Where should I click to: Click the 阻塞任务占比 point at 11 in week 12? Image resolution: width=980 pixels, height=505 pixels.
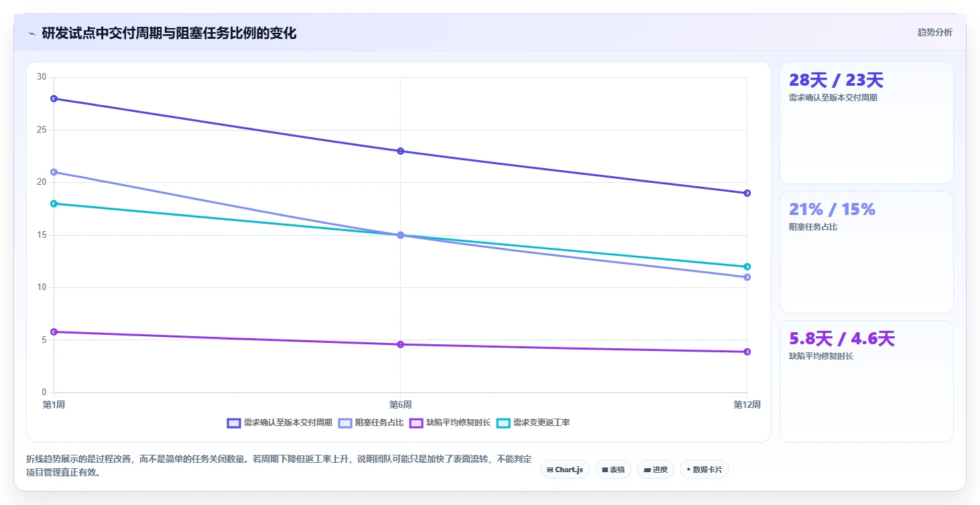point(747,277)
